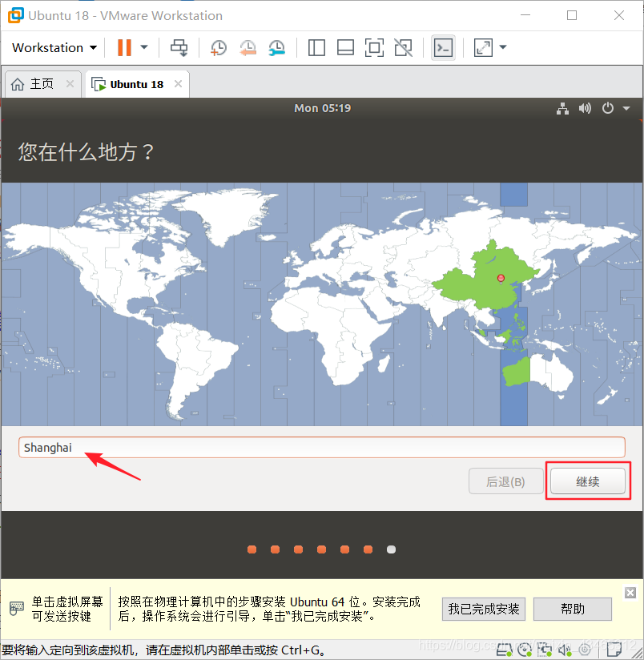
Task: Click the 继续 continue button
Action: click(588, 481)
